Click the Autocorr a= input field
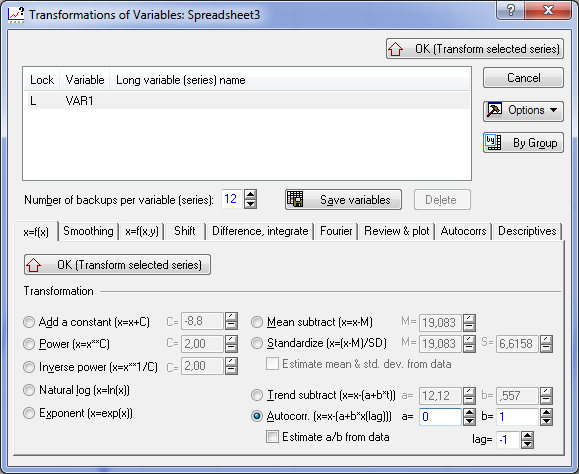Image resolution: width=579 pixels, height=474 pixels. tap(440, 417)
